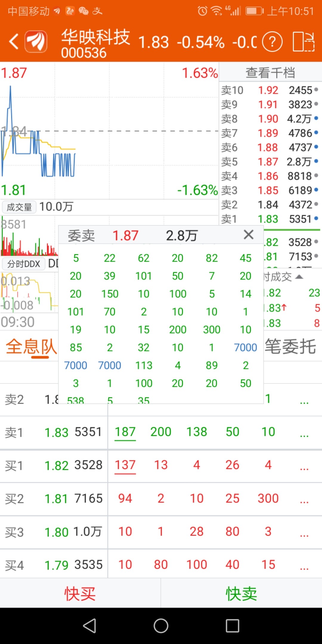Viewport: 322px width, 644px height.
Task: Tap the Android home navigation button
Action: [161, 626]
